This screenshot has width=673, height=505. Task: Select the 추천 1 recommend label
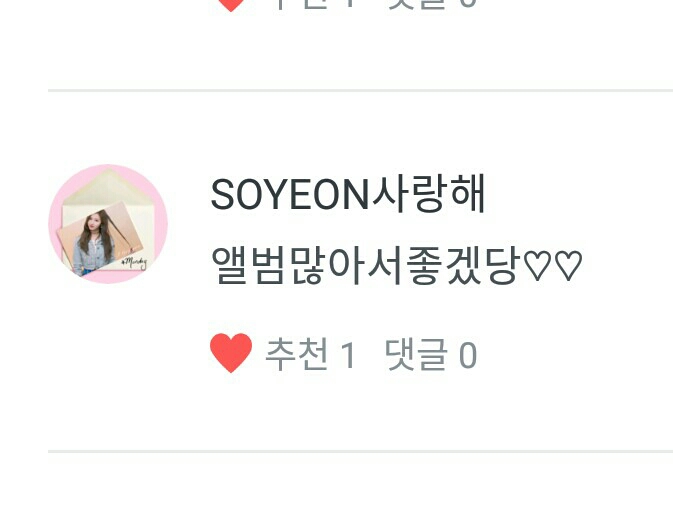[x=311, y=354]
